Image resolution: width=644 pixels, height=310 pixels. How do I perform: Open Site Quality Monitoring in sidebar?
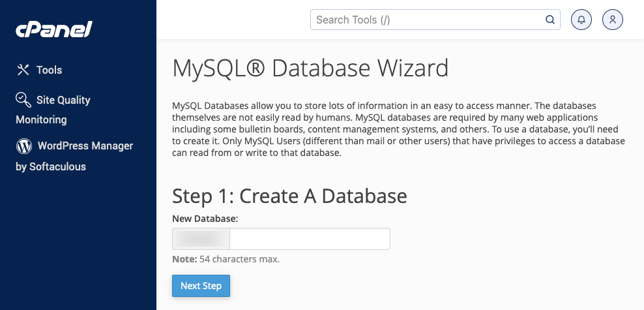(x=53, y=110)
